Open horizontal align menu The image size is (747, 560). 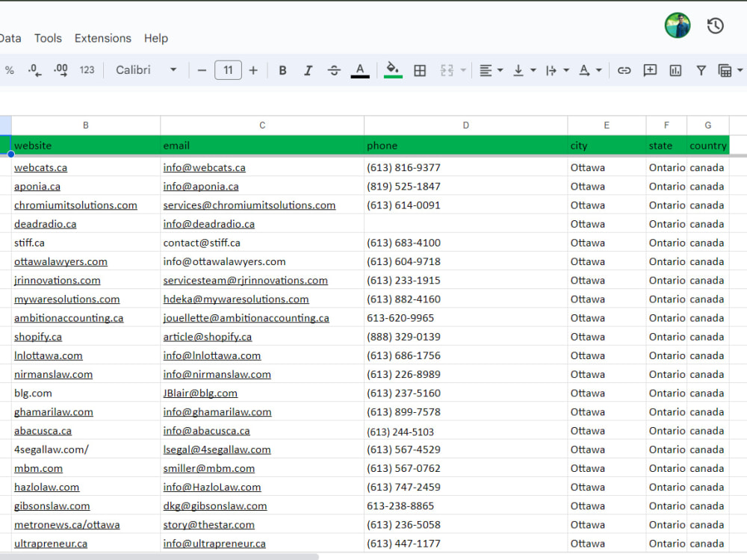486,70
